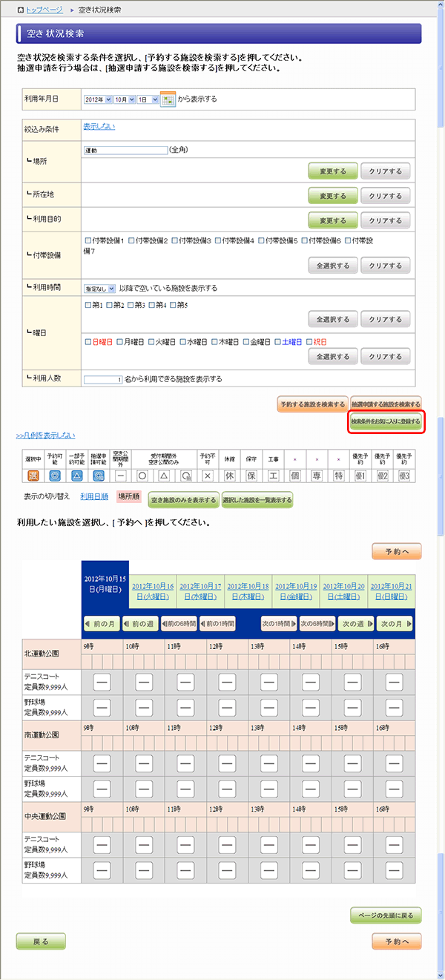This screenshot has height=980, width=445.
Task: Switch to 2012年10月18日(木曜日) tab
Action: click(250, 591)
